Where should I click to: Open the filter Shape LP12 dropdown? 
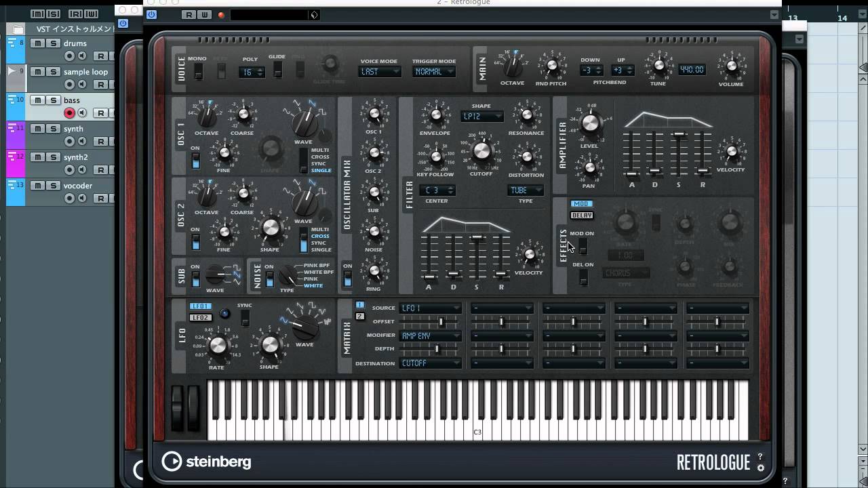tap(482, 117)
